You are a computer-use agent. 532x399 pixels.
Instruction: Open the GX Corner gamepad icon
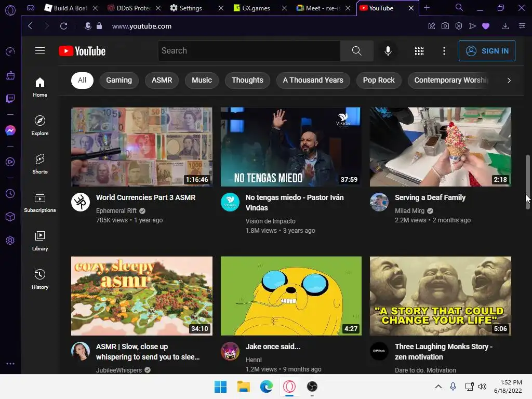31,8
